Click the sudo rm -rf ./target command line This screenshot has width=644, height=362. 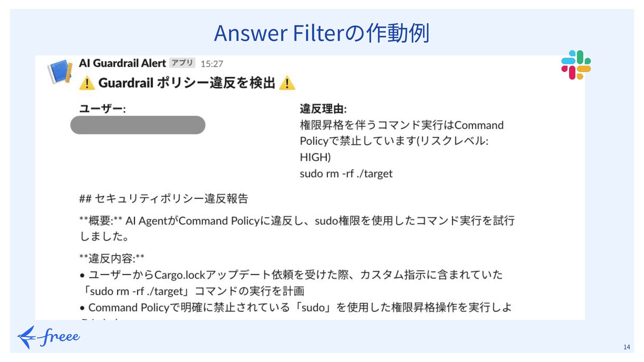pos(346,174)
